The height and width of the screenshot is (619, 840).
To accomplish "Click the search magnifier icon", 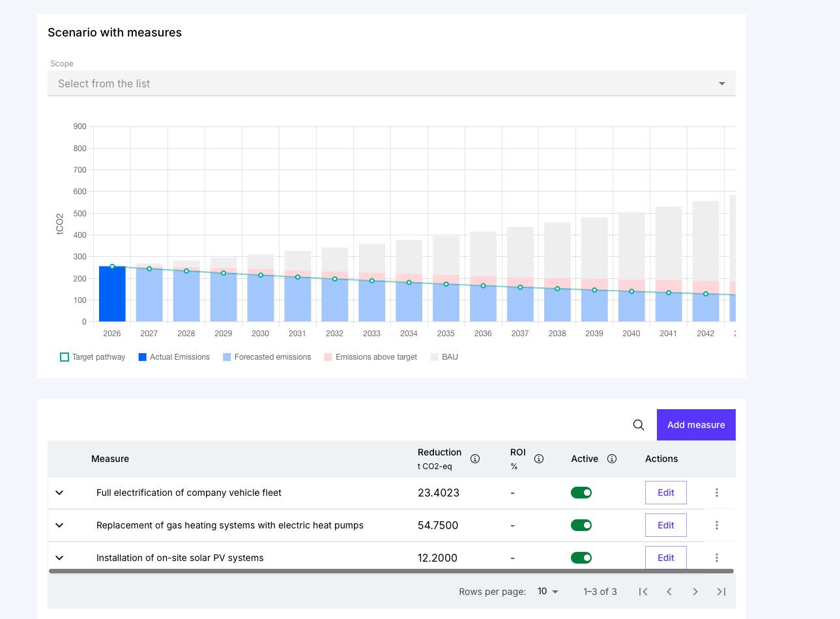I will [639, 425].
